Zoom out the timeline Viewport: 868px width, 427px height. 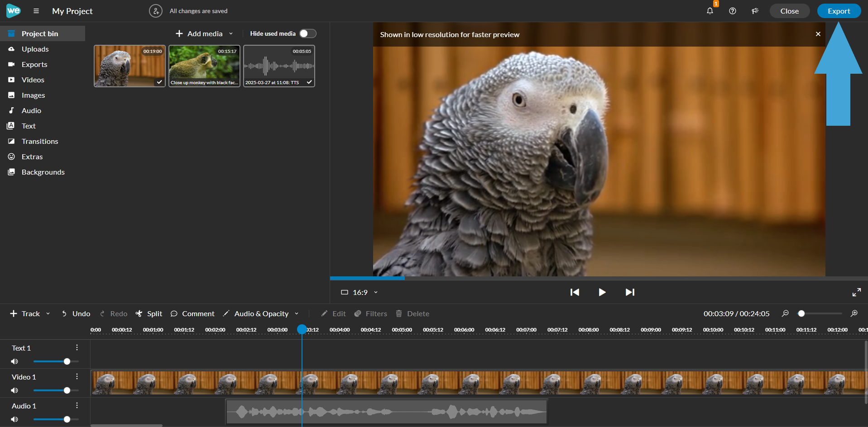pos(786,313)
